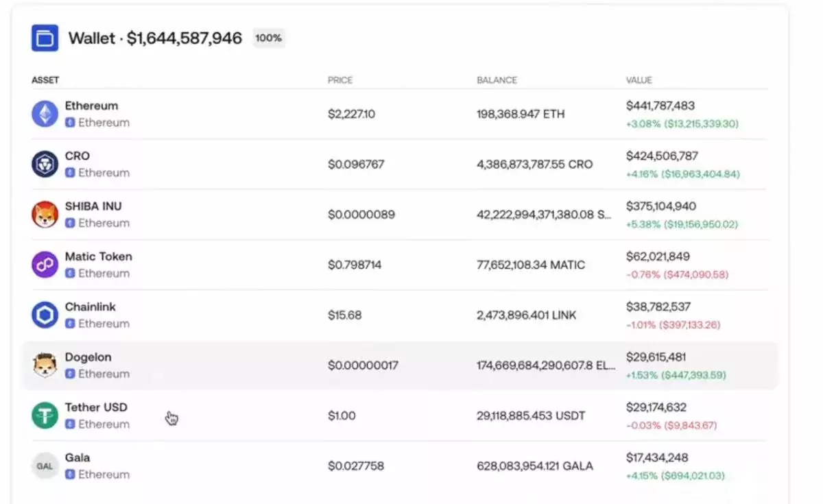Click the Matic price $0.798714
This screenshot has height=504, width=823.
[x=355, y=265]
